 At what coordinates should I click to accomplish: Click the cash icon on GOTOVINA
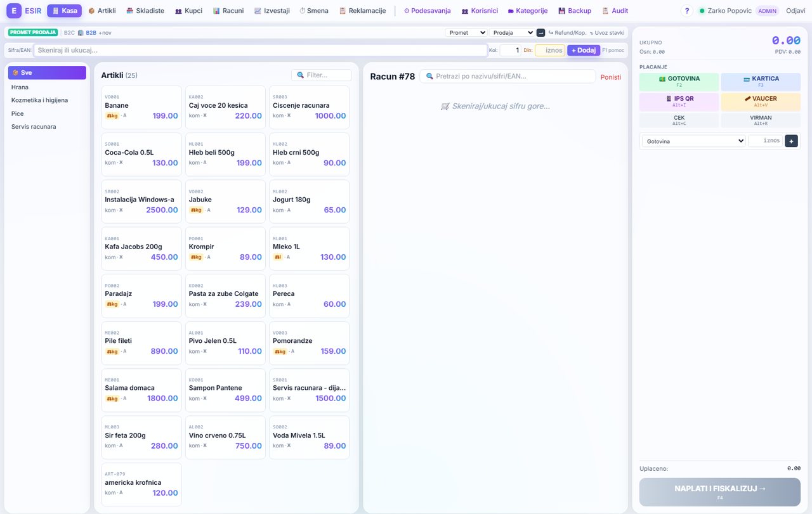pyautogui.click(x=662, y=79)
